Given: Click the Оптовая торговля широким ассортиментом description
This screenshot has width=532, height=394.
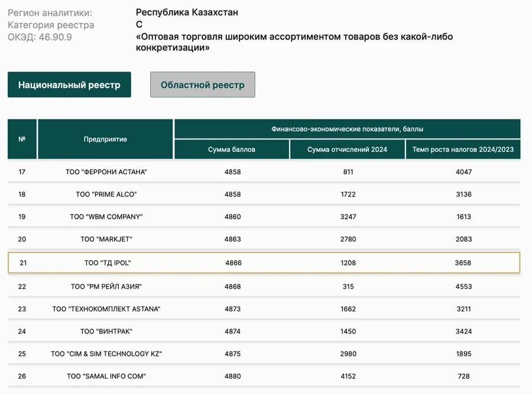Looking at the screenshot, I should [x=294, y=42].
